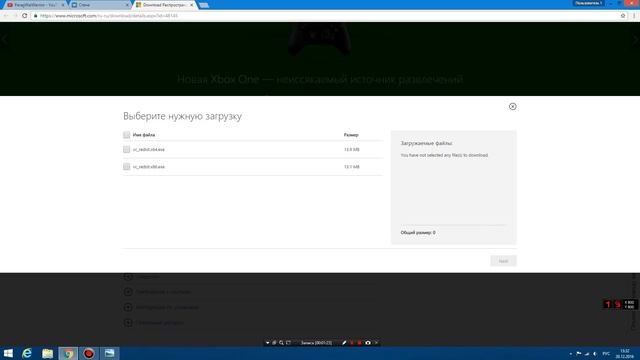Click the vc_redist.x86.exe file size value
640x360 pixels.
tap(351, 167)
